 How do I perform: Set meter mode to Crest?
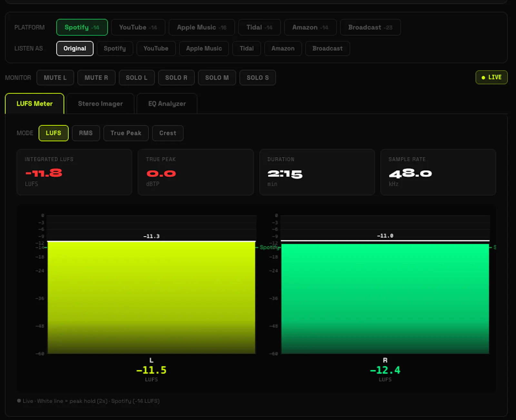click(168, 133)
